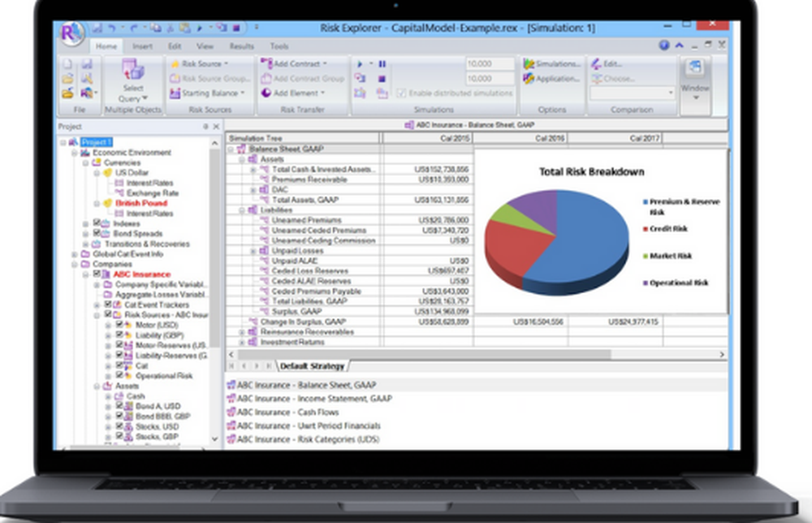Viewport: 812px width, 523px height.
Task: Switch to the Insert ribbon tab
Action: (142, 46)
